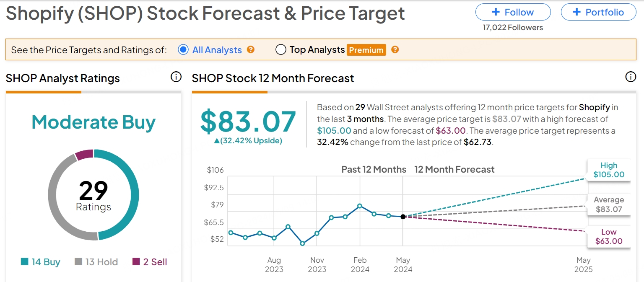The width and height of the screenshot is (644, 282).
Task: Click the Follow button
Action: coord(513,12)
